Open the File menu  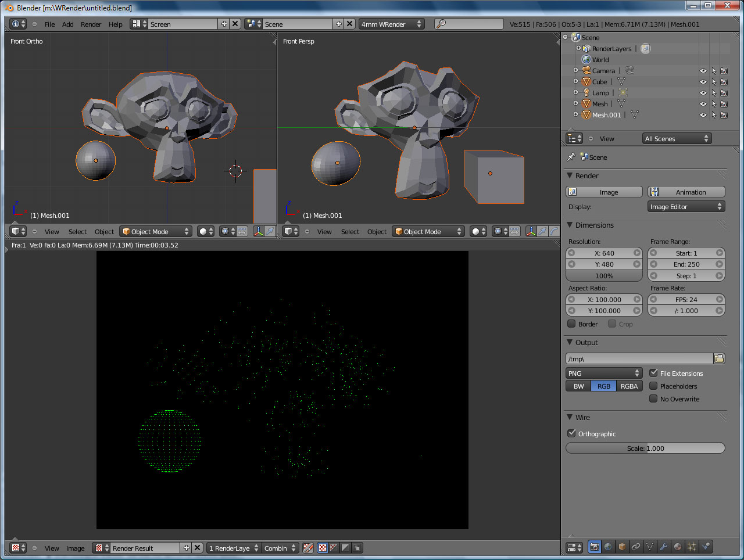point(49,24)
